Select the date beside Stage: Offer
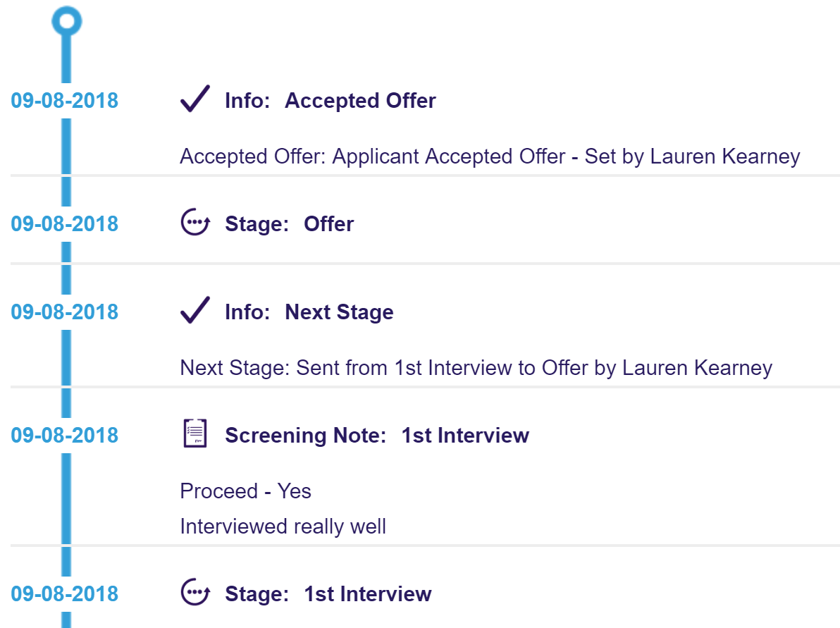Screen dimensions: 840x628 point(64,224)
